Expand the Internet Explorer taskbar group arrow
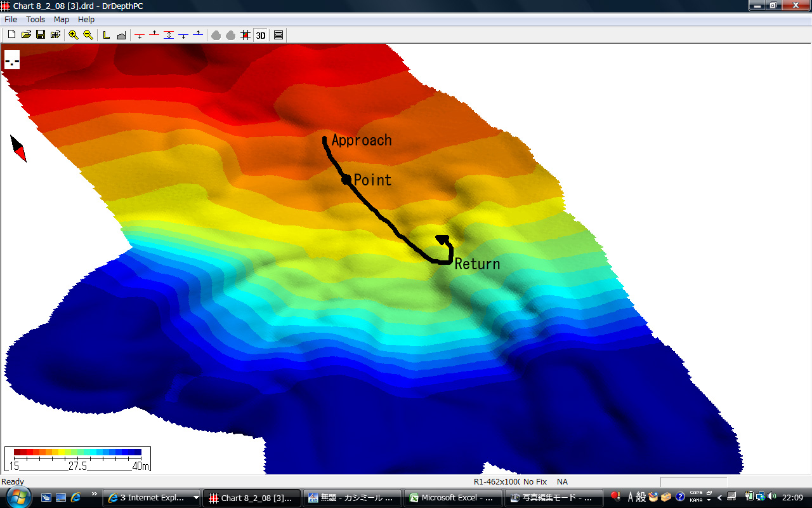Screen dimensions: 812x508 [196, 497]
